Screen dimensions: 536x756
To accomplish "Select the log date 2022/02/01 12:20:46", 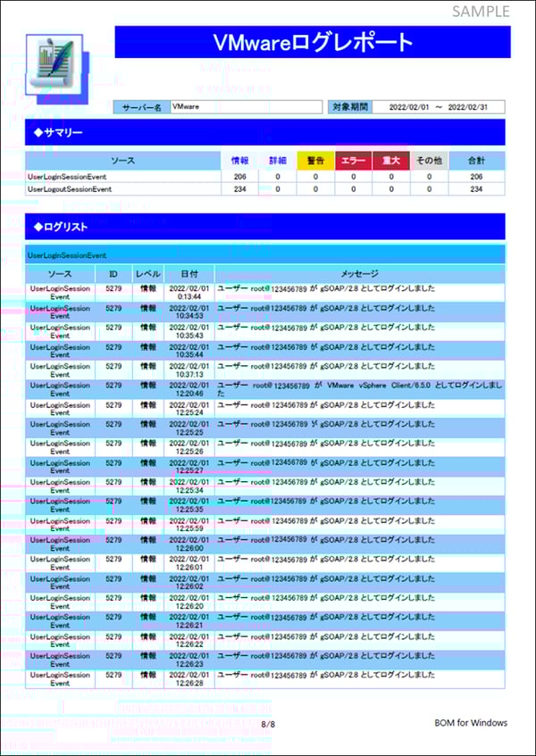I will [x=189, y=389].
